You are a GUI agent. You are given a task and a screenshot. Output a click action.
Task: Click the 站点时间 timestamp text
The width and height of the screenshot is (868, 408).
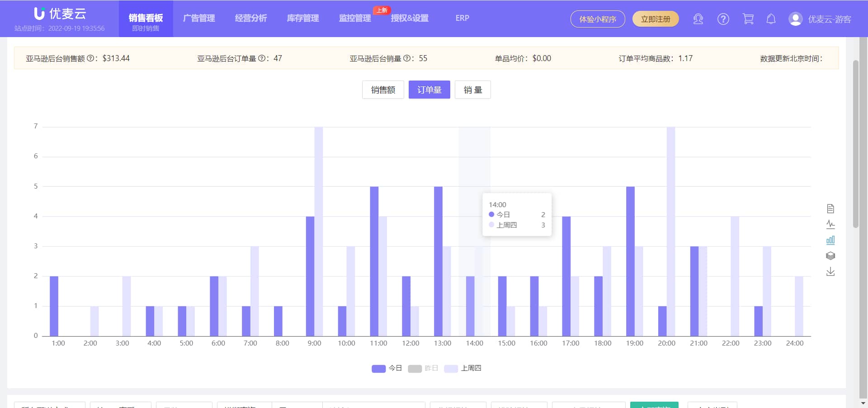[x=60, y=28]
